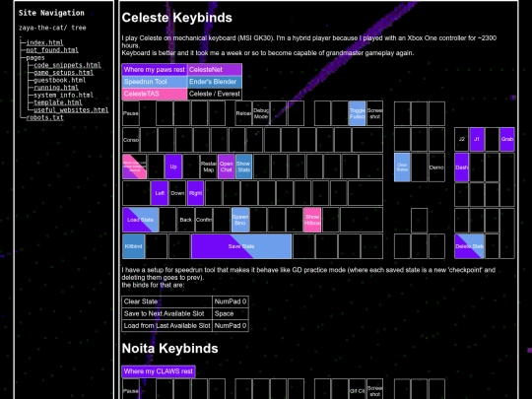Click the 'Site Navigation' heading
The width and height of the screenshot is (532, 399).
pos(51,13)
